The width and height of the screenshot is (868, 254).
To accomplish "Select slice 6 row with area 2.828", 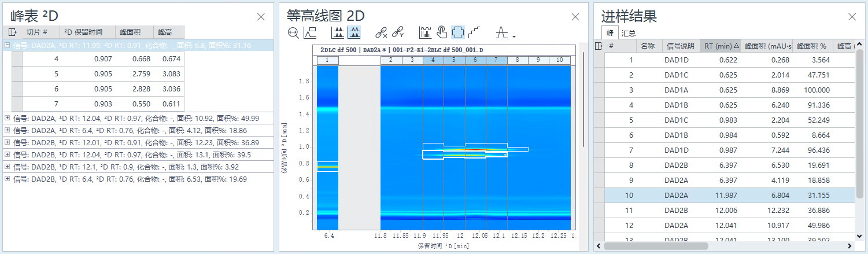I will pos(98,89).
